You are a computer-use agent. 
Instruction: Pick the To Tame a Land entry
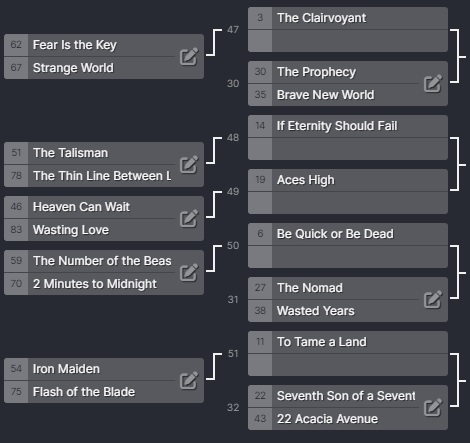click(348, 342)
